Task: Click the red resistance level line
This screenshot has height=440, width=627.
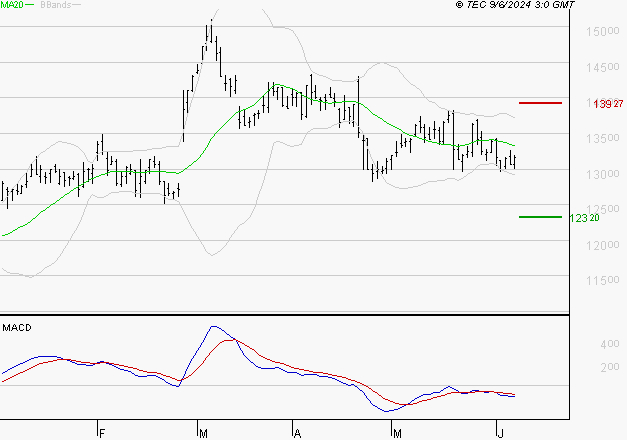Action: 540,103
